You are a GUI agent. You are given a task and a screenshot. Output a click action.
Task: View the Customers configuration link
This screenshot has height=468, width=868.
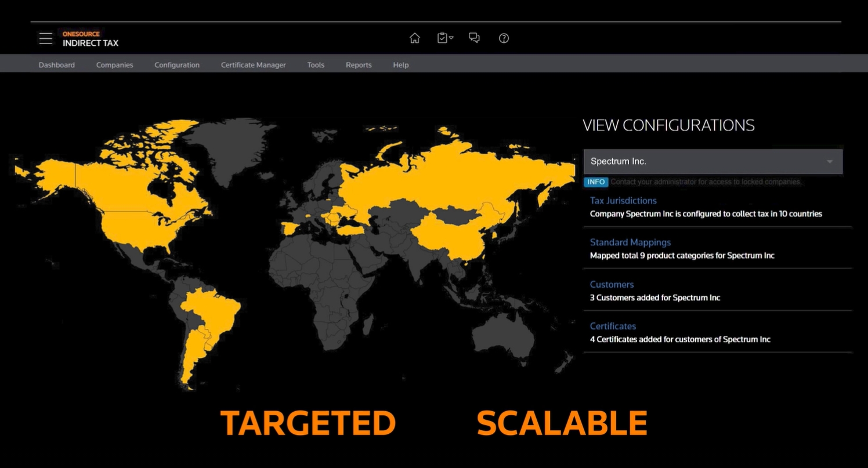612,284
